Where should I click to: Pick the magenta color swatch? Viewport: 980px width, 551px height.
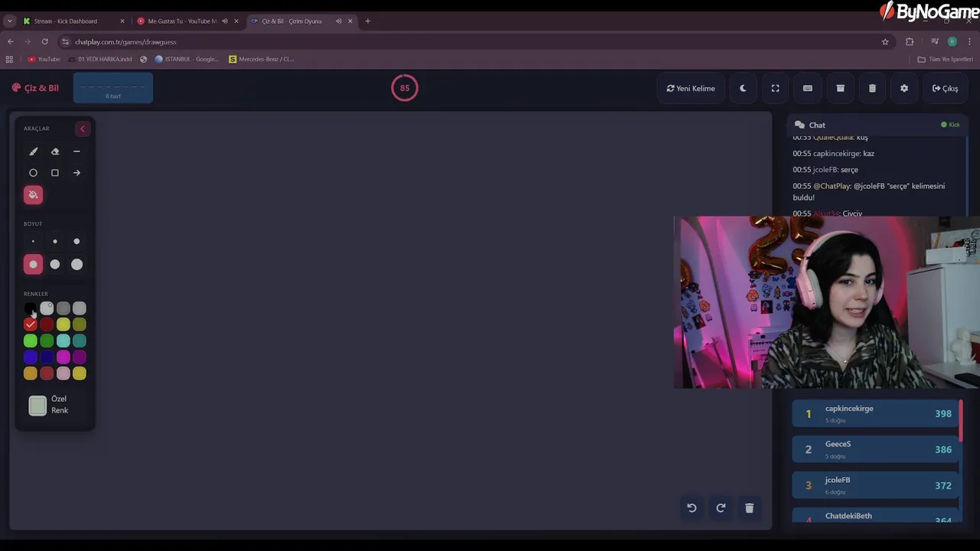[x=63, y=357]
